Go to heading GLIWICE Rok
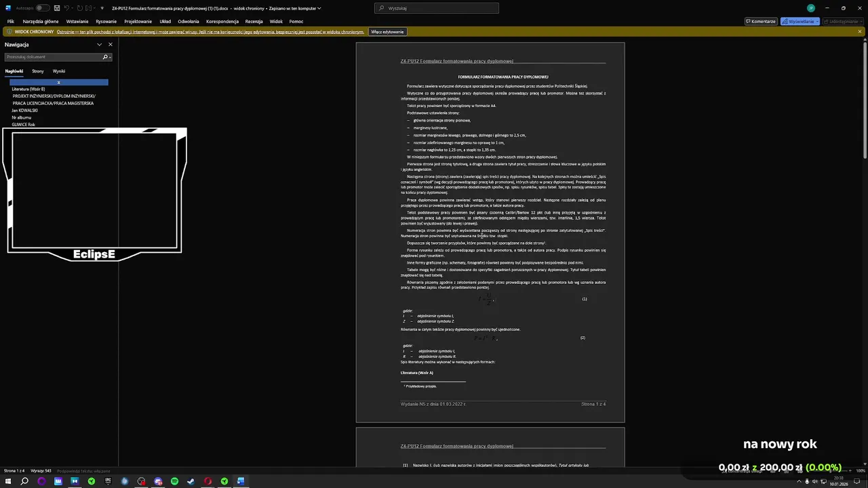 pyautogui.click(x=23, y=125)
